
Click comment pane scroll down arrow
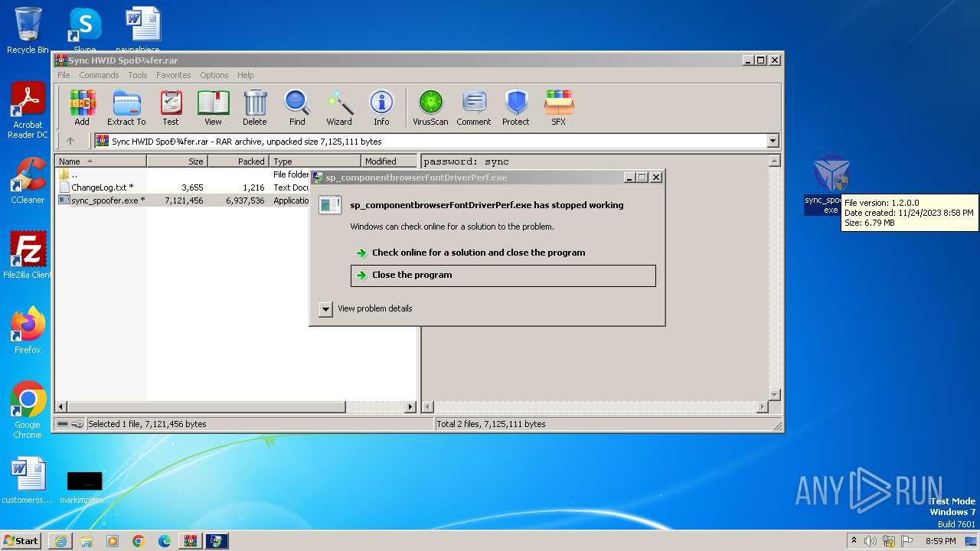coord(774,395)
